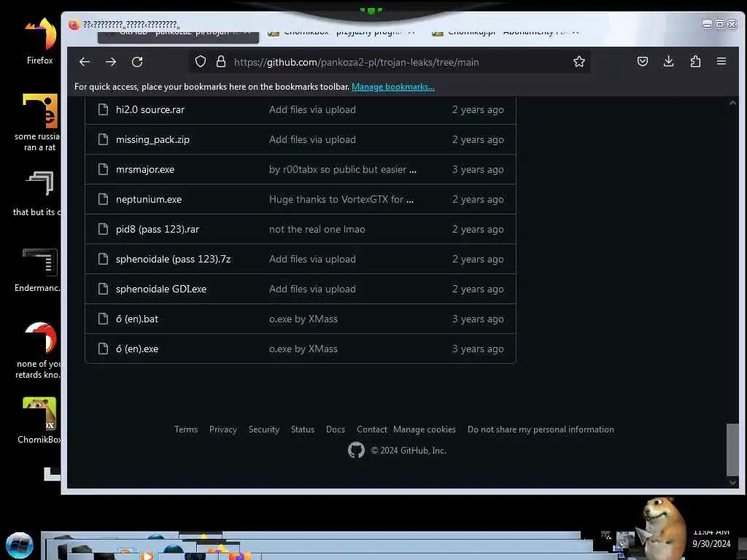Open the Docs footer link

[x=336, y=429]
